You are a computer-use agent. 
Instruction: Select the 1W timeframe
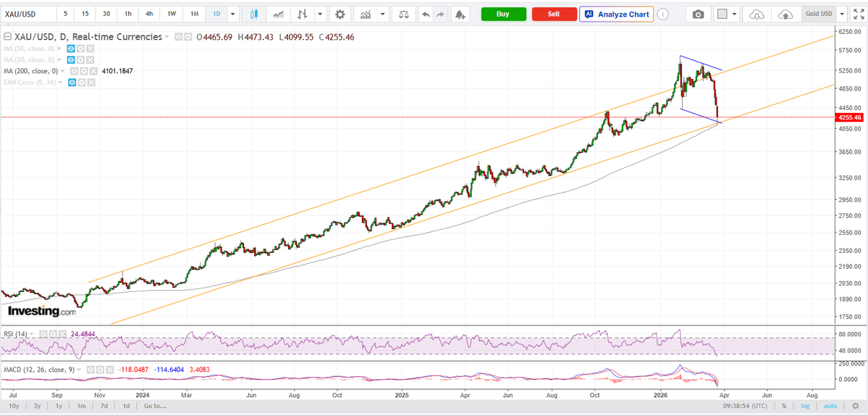click(x=172, y=14)
